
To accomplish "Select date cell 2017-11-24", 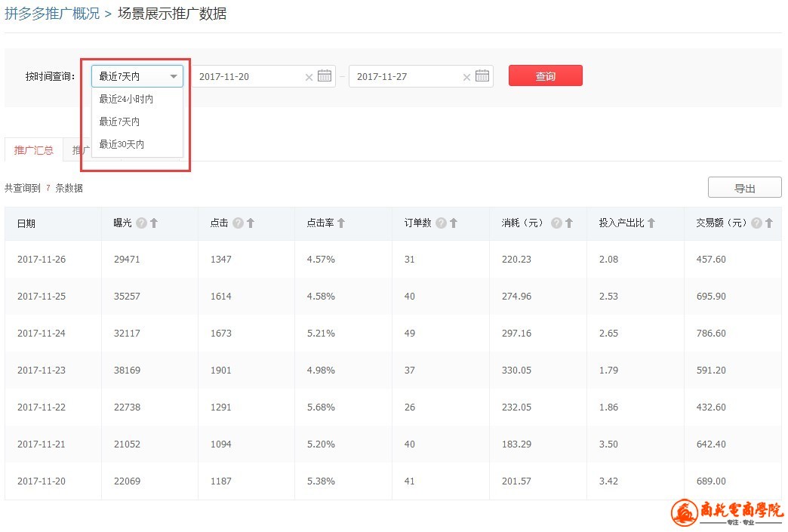I will [42, 333].
